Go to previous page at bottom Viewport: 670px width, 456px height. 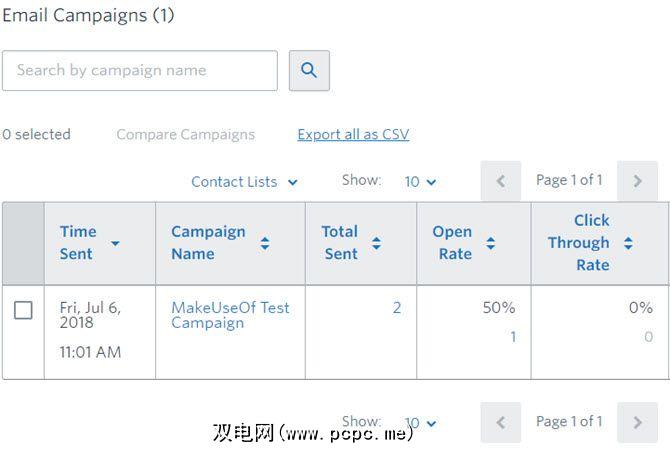coord(501,422)
